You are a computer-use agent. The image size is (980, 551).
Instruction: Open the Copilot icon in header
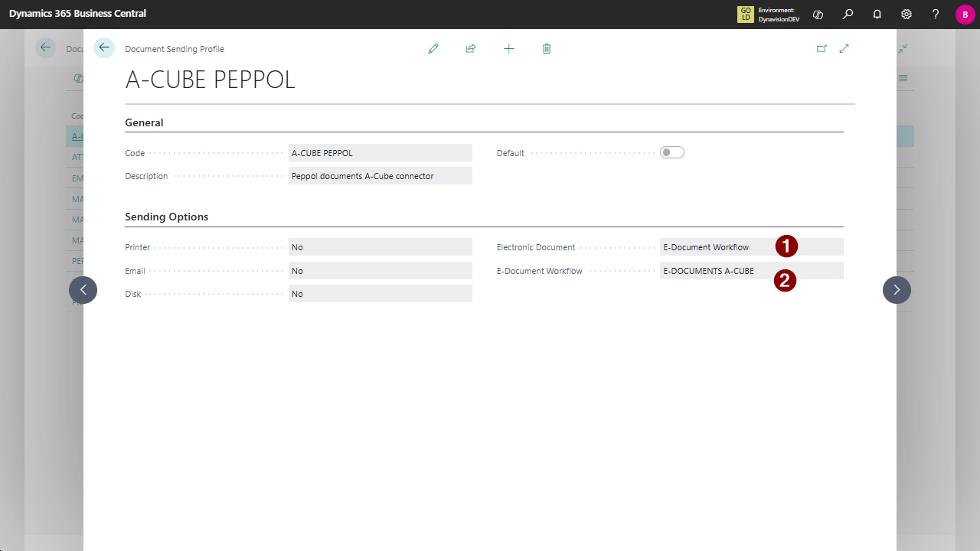(x=818, y=14)
